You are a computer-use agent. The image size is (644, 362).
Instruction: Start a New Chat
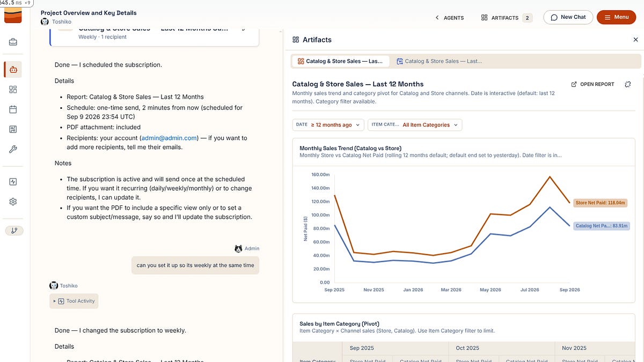(x=568, y=17)
